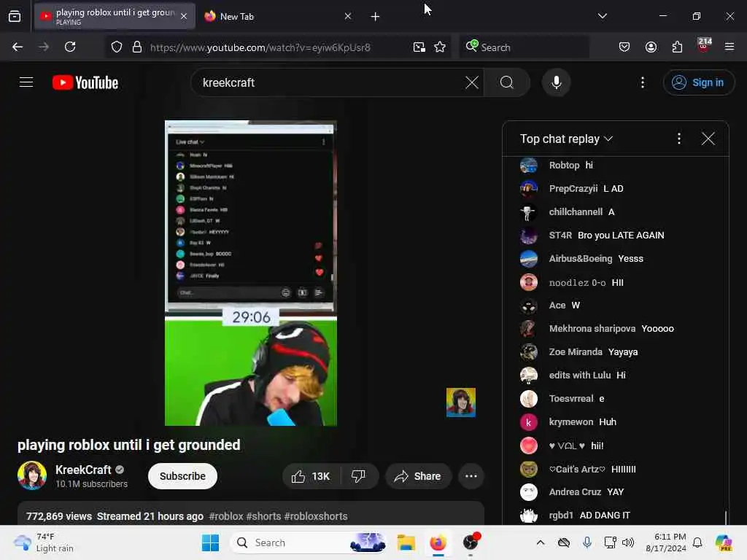Submit search with the magnifier button
The image size is (747, 560).
point(507,82)
